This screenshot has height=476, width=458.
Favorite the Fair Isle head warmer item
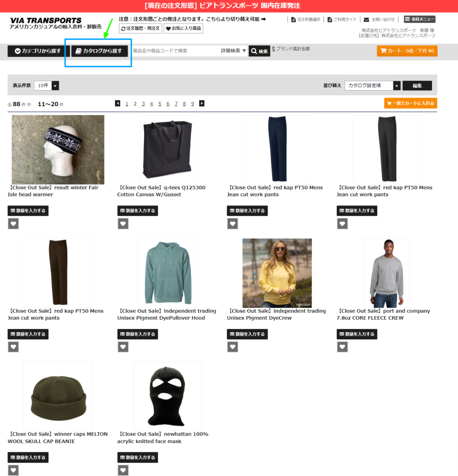13,224
